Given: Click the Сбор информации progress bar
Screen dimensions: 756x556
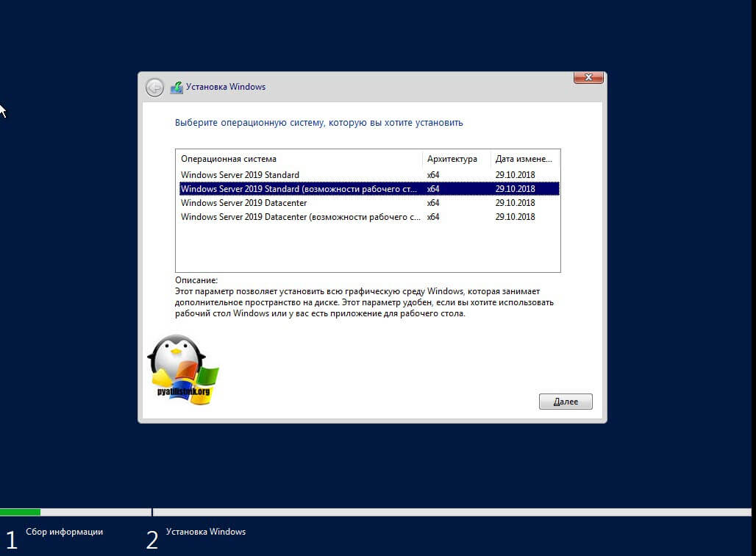Looking at the screenshot, I should [76, 512].
